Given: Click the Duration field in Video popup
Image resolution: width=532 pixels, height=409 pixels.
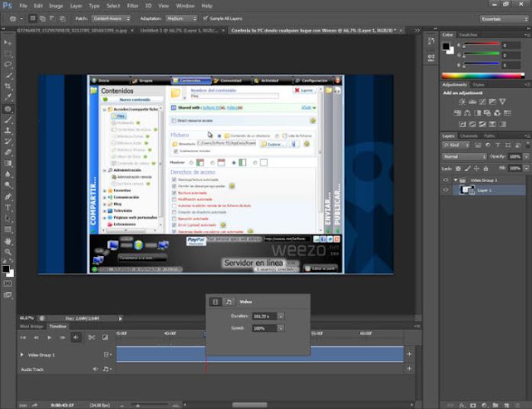Looking at the screenshot, I should (264, 317).
